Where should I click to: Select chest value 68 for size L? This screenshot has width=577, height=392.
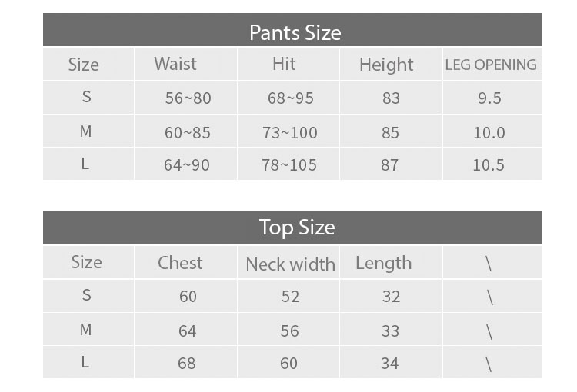(186, 362)
